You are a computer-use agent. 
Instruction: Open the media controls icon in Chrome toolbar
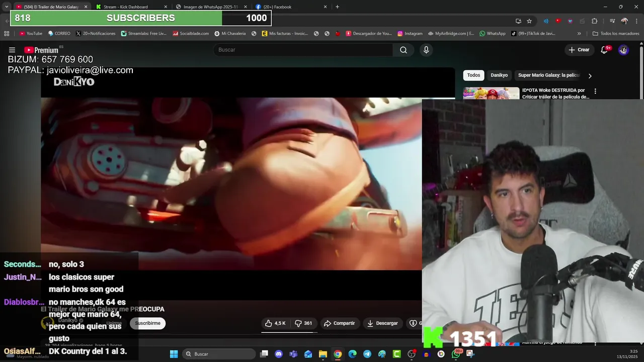point(612,21)
